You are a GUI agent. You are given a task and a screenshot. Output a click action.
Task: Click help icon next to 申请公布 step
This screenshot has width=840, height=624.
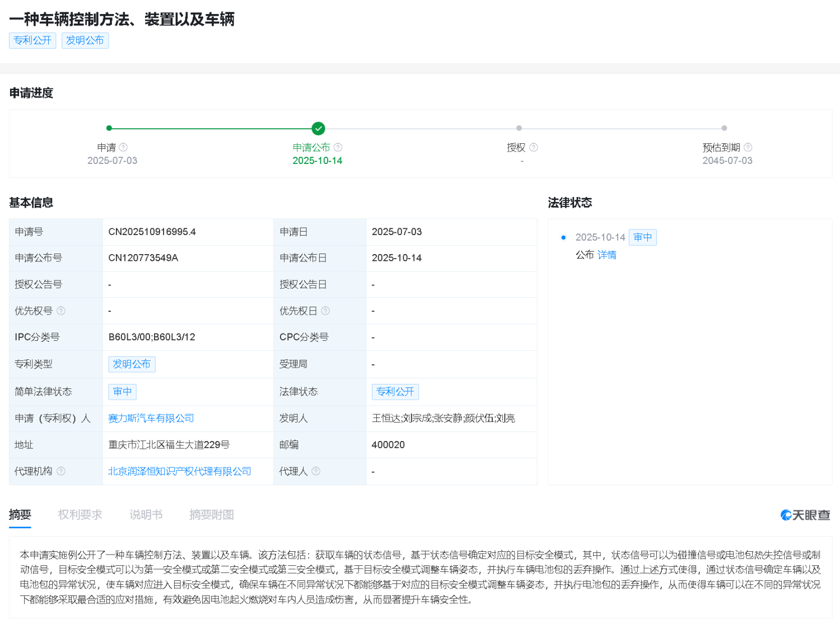pos(338,147)
